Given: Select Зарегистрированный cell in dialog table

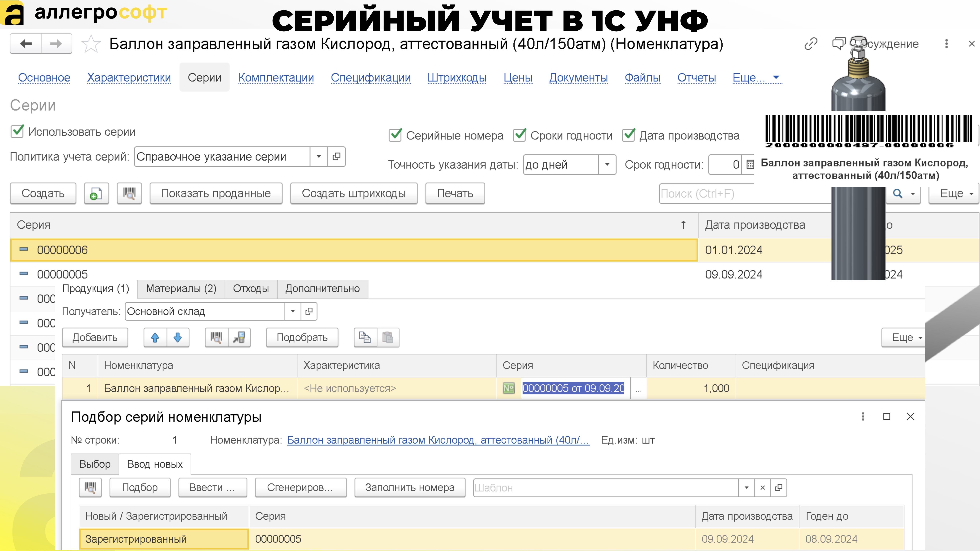Looking at the screenshot, I should (x=164, y=539).
